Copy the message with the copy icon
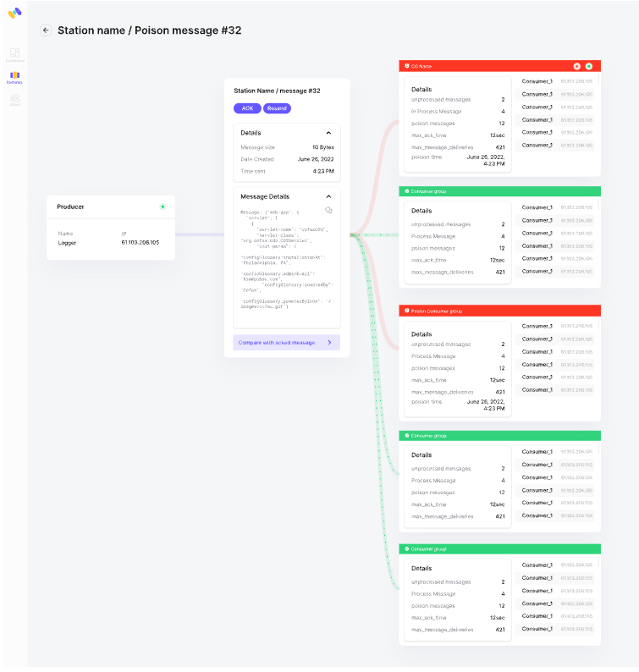This screenshot has height=672, width=639. (328, 211)
